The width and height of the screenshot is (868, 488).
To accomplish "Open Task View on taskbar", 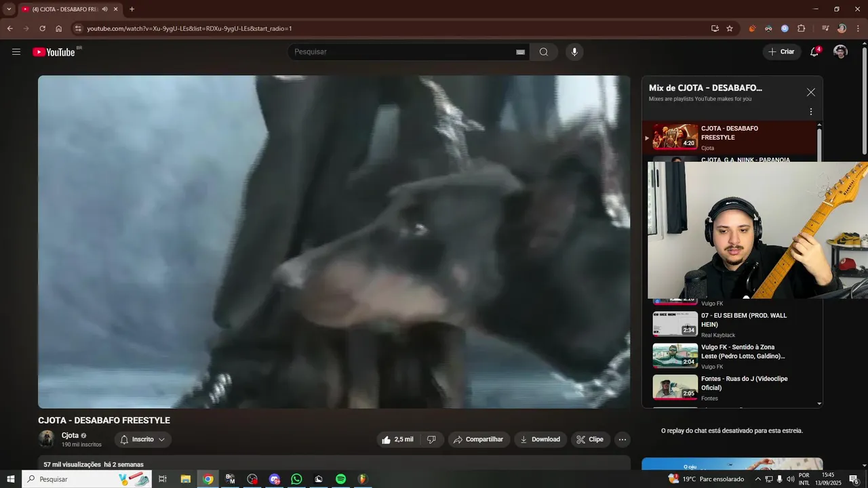I will [163, 479].
